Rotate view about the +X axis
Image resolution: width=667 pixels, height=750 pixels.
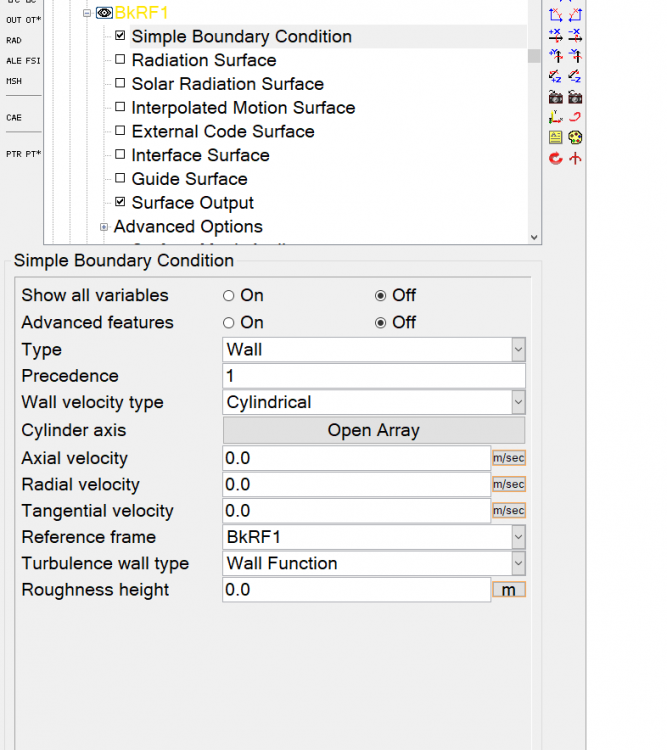(x=555, y=35)
